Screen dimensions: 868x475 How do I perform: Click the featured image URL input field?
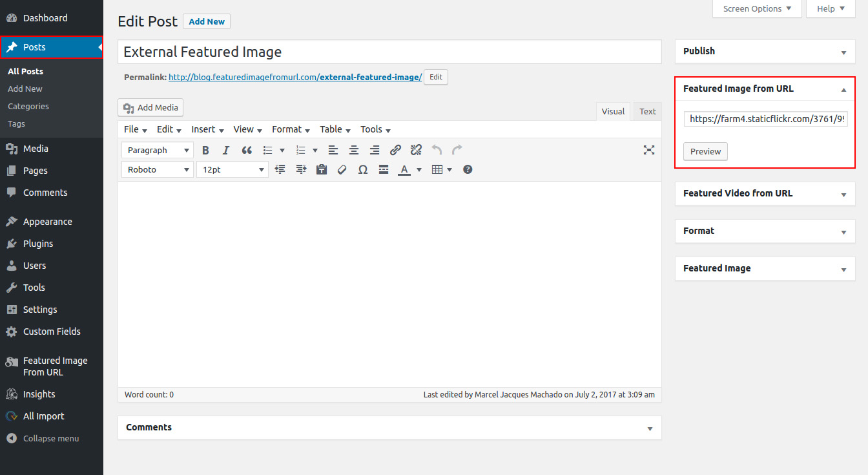[x=765, y=119]
